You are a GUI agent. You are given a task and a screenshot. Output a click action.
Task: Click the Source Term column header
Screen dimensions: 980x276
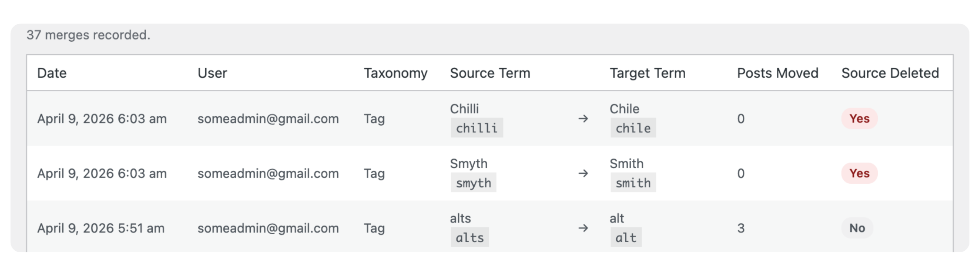[490, 73]
